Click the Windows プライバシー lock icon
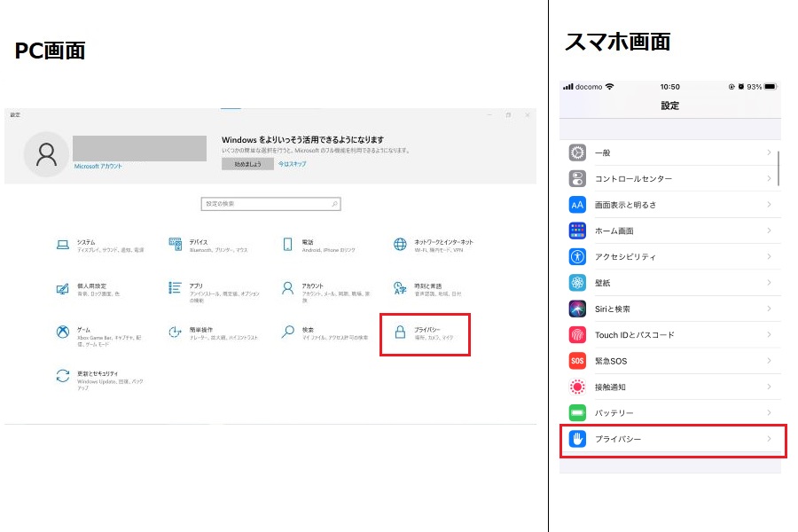The height and width of the screenshot is (532, 798). tap(400, 332)
